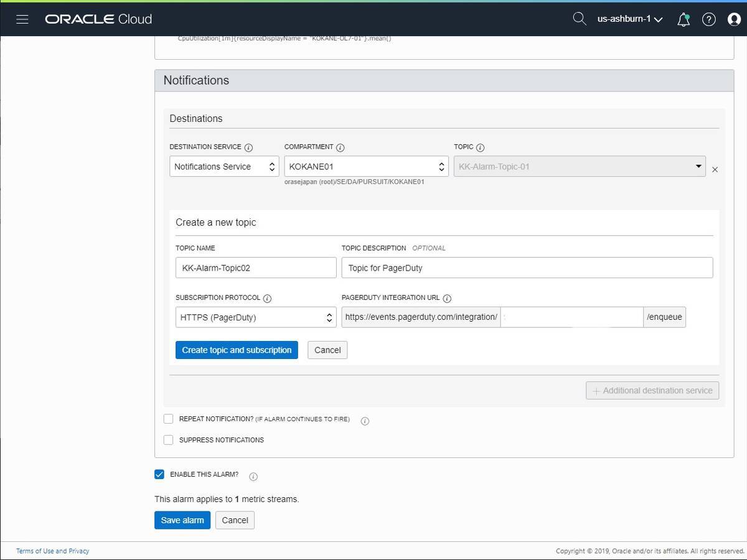
Task: Click the Topic Name input field
Action: tap(256, 268)
